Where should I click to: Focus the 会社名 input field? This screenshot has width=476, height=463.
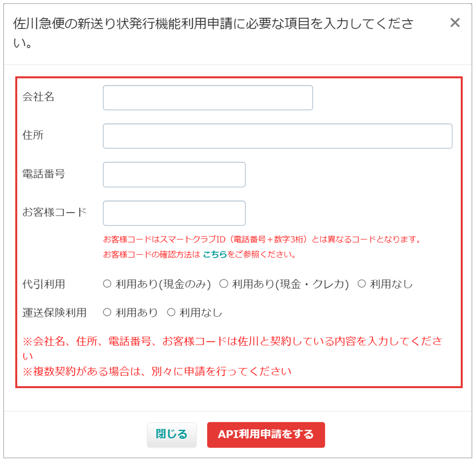coord(208,98)
